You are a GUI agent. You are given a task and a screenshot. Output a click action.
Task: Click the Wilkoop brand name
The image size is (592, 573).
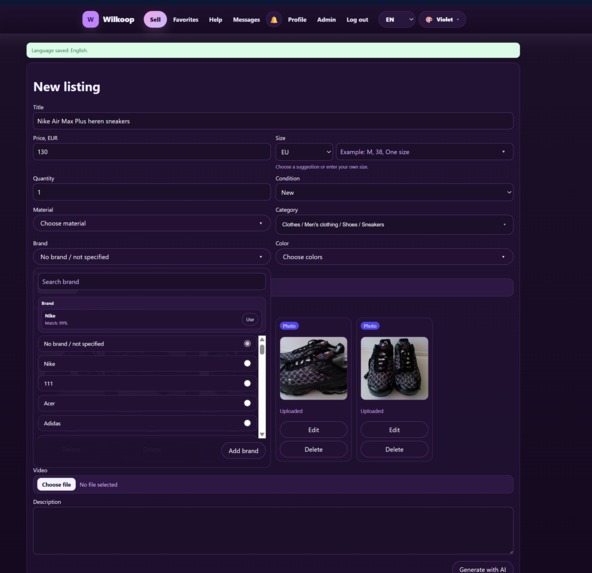[119, 20]
